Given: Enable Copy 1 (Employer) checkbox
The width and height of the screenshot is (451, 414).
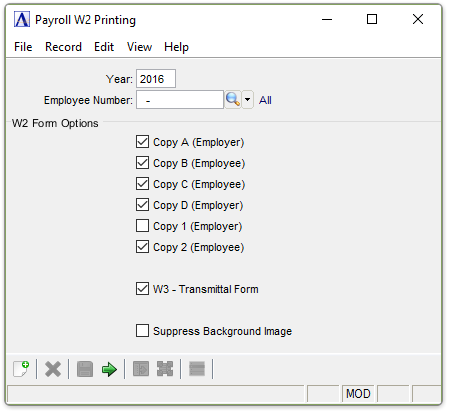Looking at the screenshot, I should click(x=142, y=226).
